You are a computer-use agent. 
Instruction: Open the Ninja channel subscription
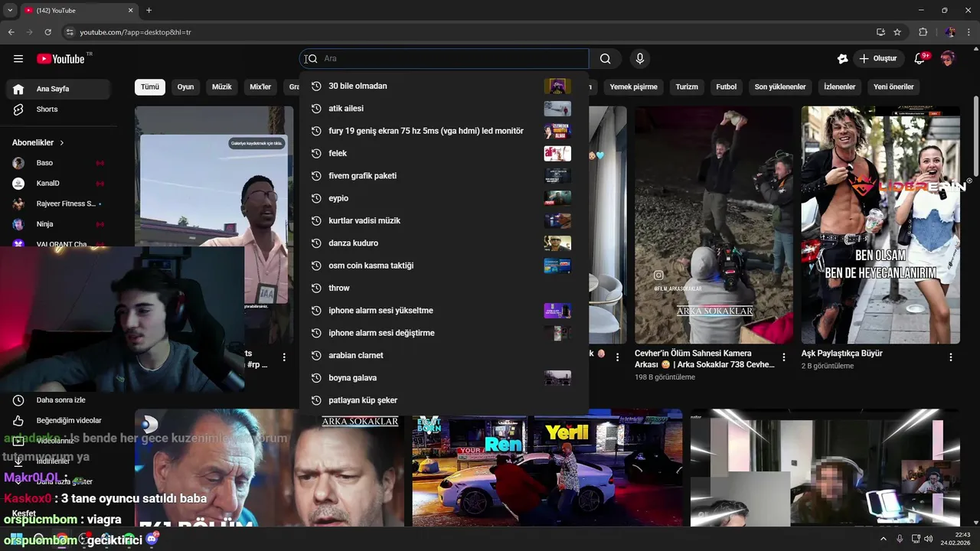tap(58, 224)
